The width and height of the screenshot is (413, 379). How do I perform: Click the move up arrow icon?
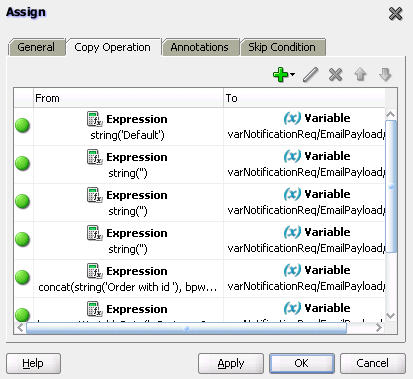pyautogui.click(x=360, y=74)
